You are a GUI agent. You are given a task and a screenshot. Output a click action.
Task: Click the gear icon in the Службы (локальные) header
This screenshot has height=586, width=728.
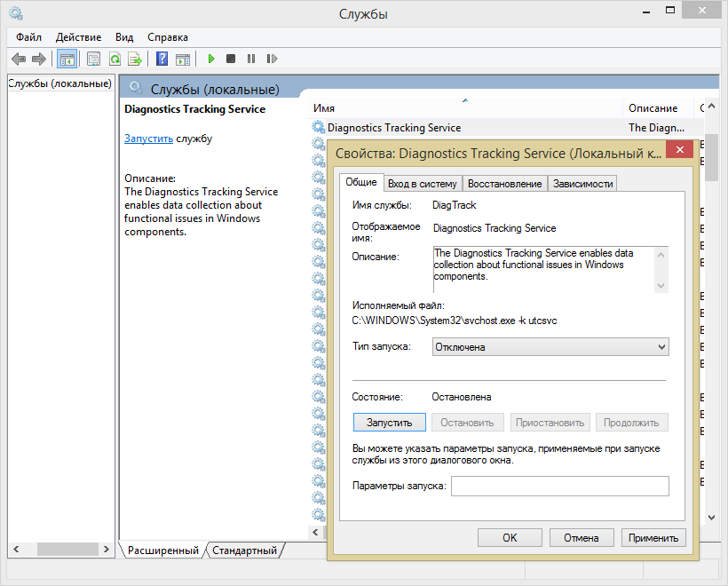click(x=136, y=87)
